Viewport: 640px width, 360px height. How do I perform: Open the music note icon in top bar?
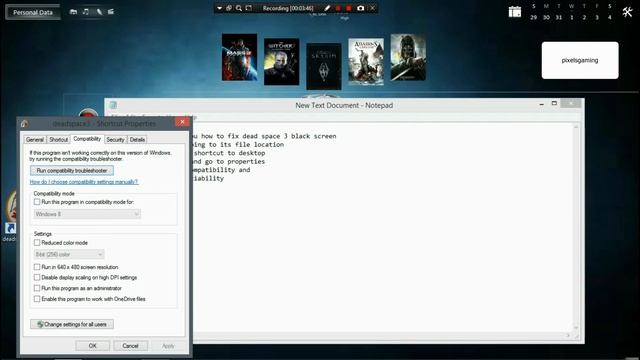tap(86, 12)
